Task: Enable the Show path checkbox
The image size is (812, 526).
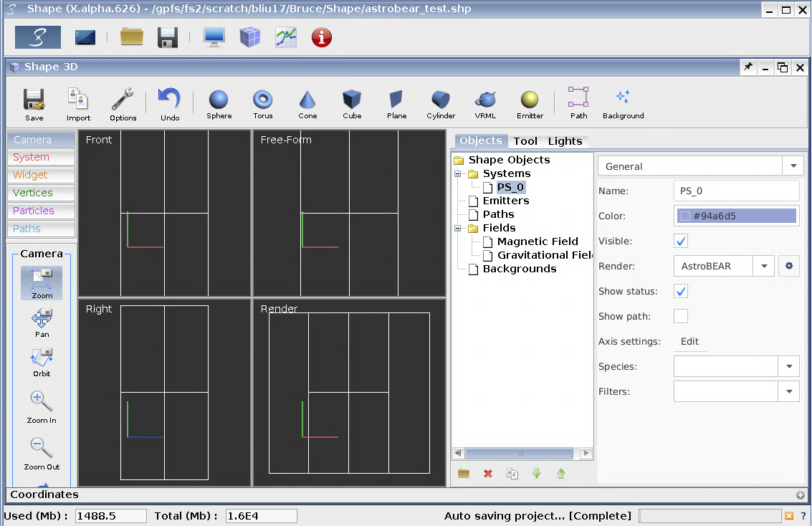Action: tap(680, 316)
